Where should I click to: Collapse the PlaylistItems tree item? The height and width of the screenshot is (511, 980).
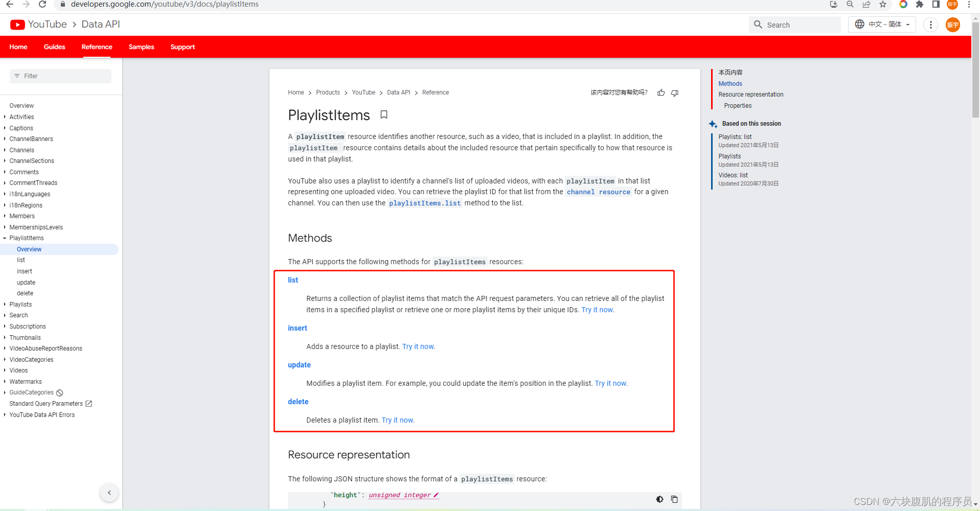5,238
